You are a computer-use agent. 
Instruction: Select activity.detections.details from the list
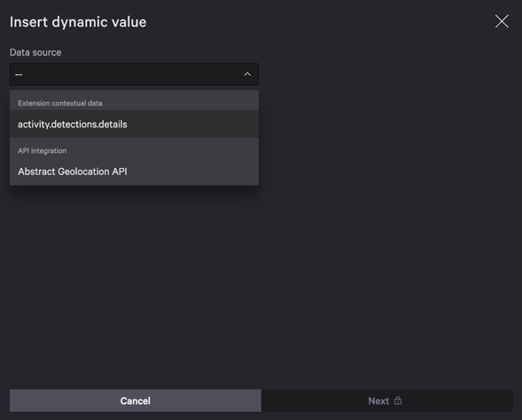(73, 124)
